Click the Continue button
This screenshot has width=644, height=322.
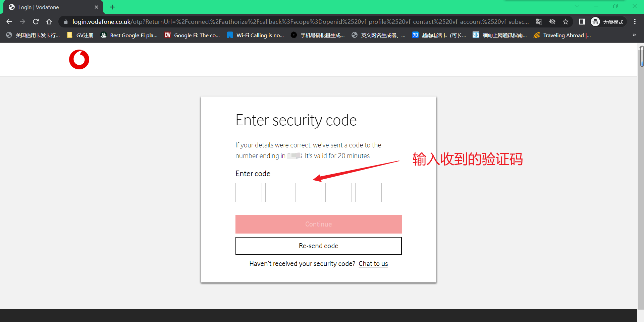click(x=318, y=224)
